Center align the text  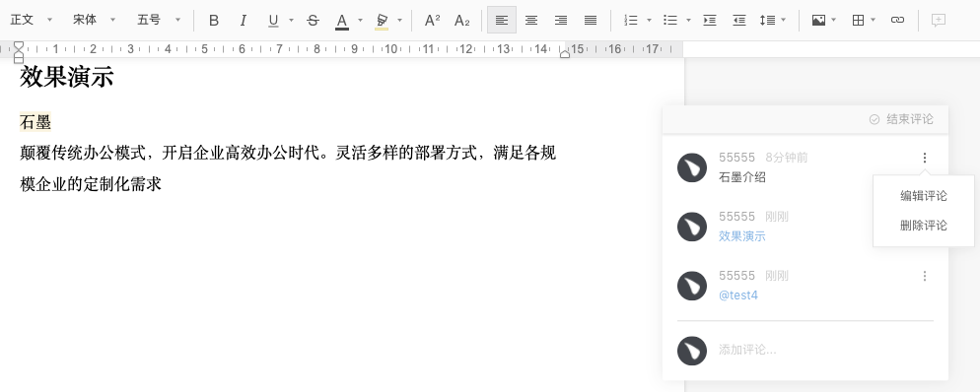531,20
